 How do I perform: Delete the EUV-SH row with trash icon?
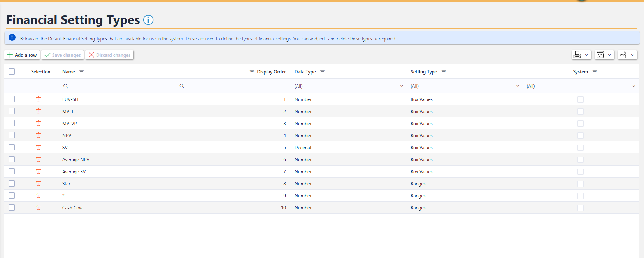[39, 99]
